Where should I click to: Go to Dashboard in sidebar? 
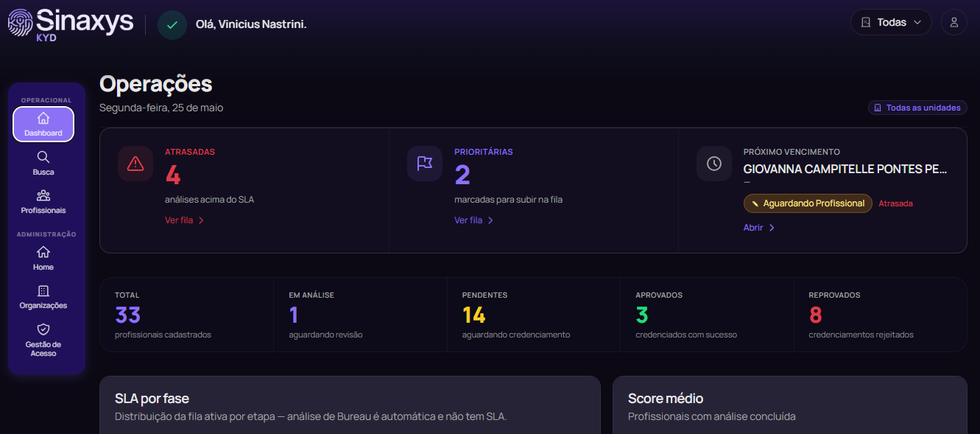pos(43,124)
